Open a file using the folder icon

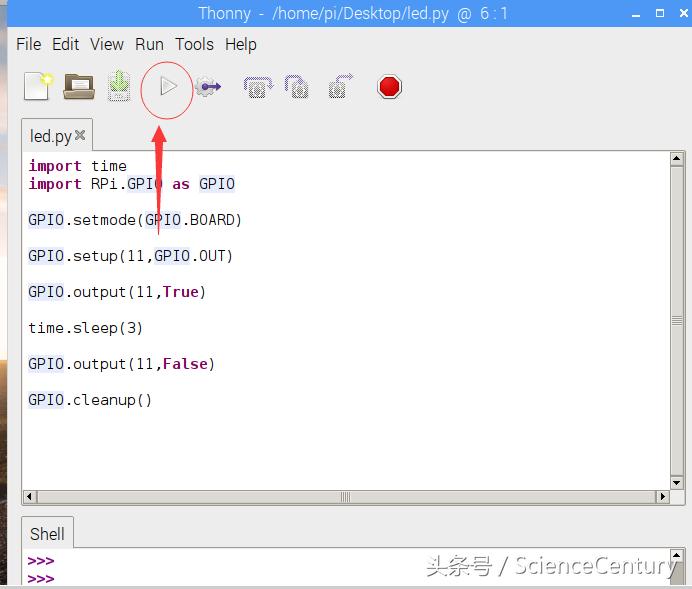coord(79,86)
